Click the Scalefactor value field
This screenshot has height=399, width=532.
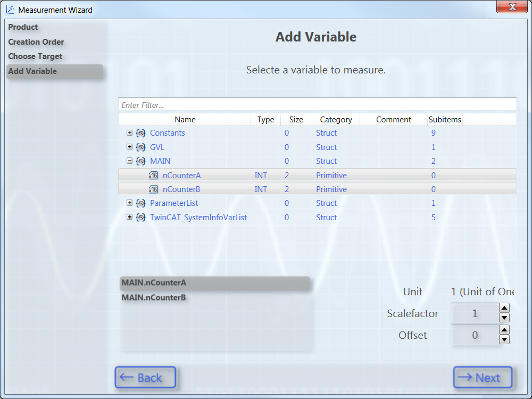pyautogui.click(x=475, y=313)
